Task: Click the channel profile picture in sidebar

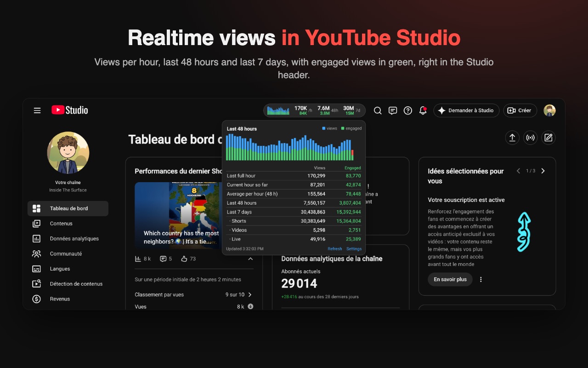Action: click(x=68, y=153)
